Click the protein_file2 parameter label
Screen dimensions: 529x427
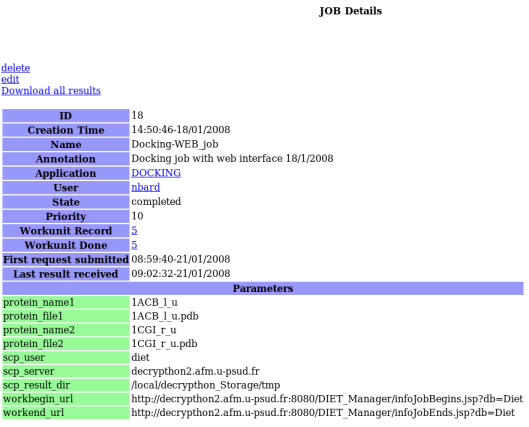pos(66,344)
